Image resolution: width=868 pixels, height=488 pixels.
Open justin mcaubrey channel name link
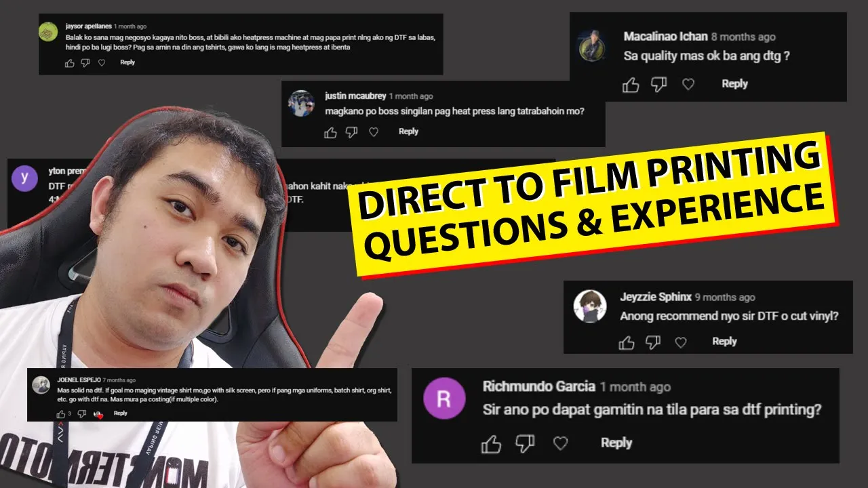355,96
